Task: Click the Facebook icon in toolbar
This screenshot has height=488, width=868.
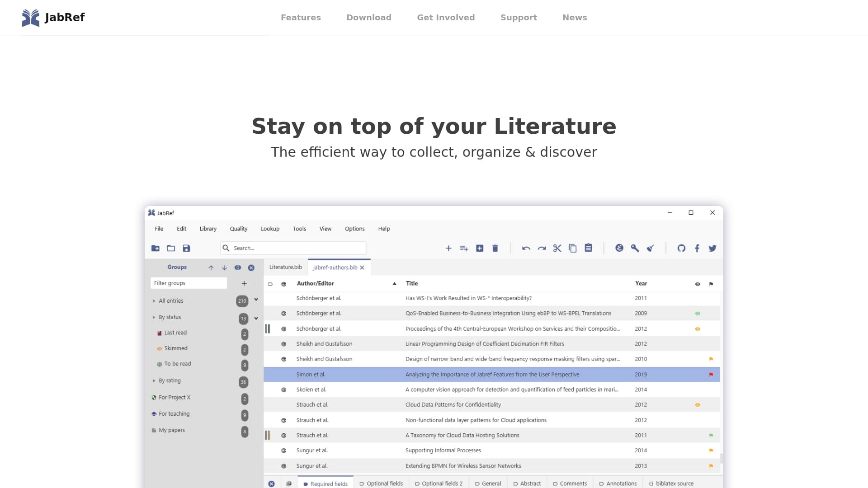Action: pyautogui.click(x=697, y=248)
